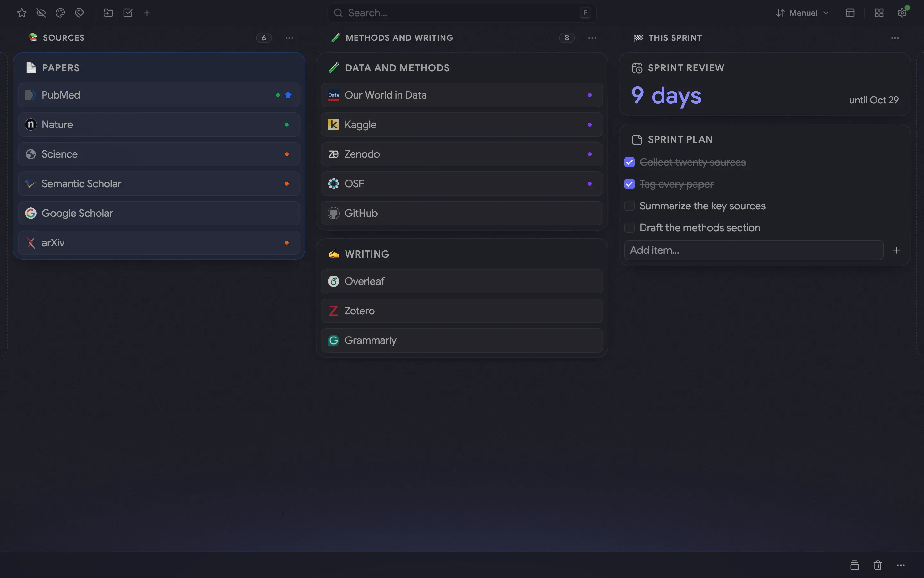Viewport: 924px width, 578px height.
Task: Click the plus button beside Add item
Action: pos(896,250)
